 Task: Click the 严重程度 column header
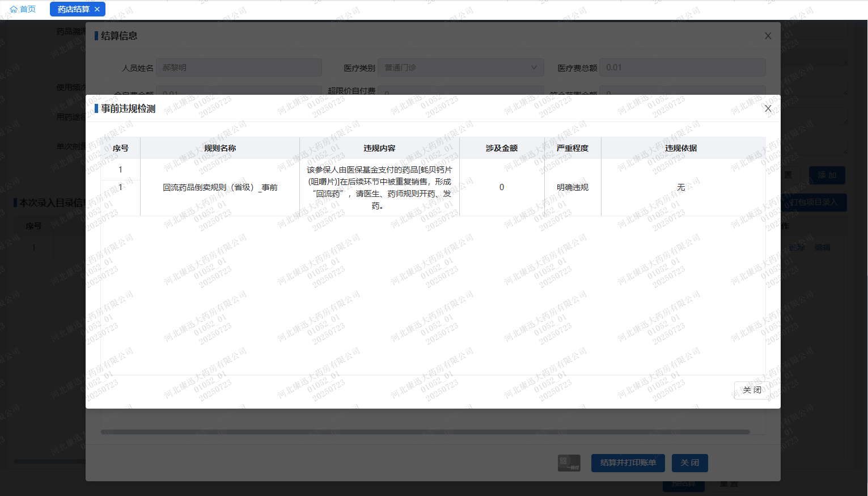(x=572, y=148)
